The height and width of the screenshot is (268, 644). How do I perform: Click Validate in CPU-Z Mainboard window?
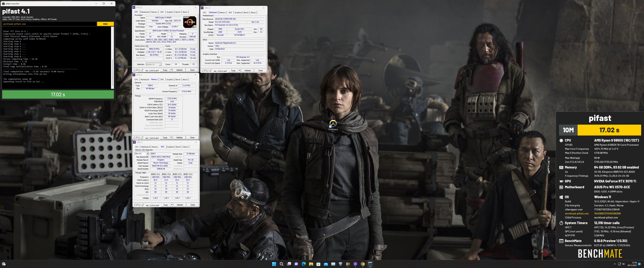point(248,71)
